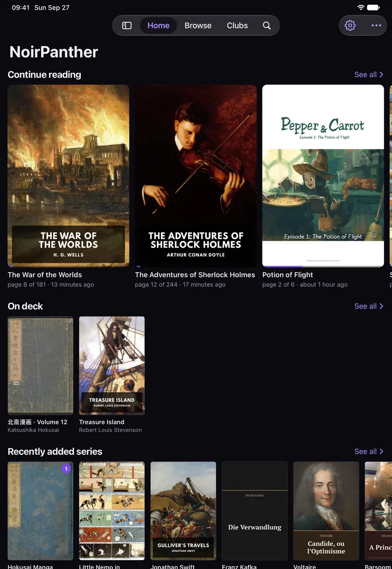Tap Potion of Flight reading progress bar
Image resolution: width=392 pixels, height=569 pixels.
click(x=323, y=266)
